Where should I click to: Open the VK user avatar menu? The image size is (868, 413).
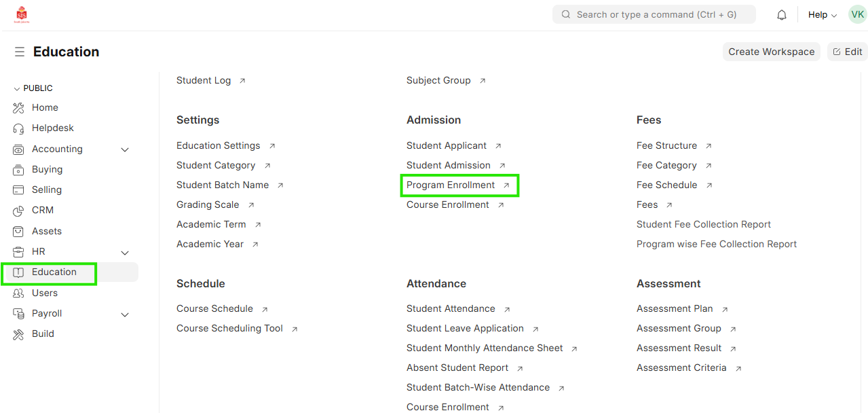857,14
